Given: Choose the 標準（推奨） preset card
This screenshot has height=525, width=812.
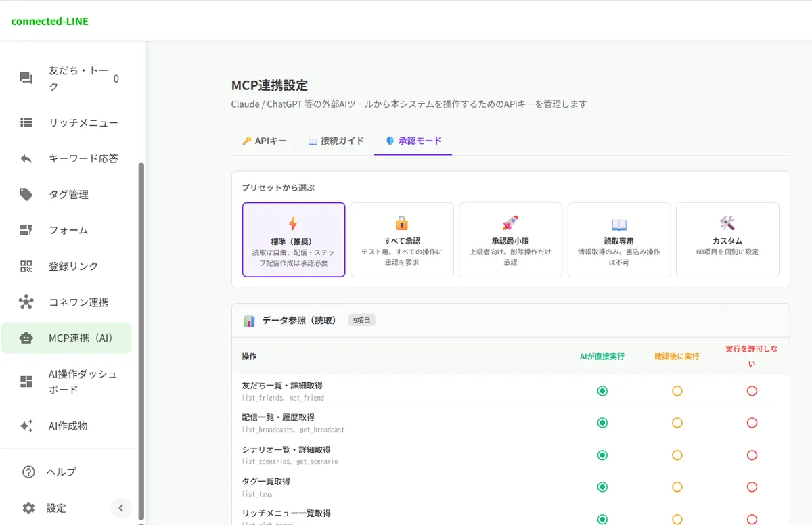Looking at the screenshot, I should pyautogui.click(x=294, y=240).
